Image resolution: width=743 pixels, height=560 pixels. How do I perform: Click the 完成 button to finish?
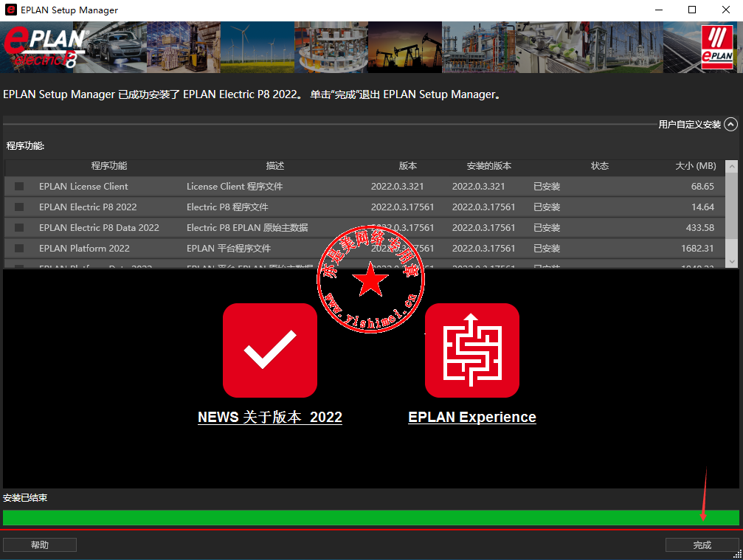(x=702, y=545)
